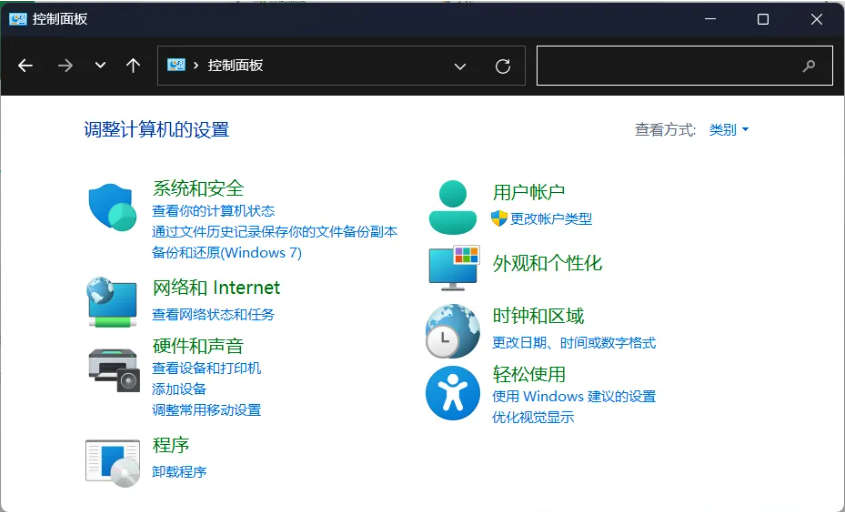Click the 控制面板 breadcrumb in address bar
The height and width of the screenshot is (512, 845).
pos(236,65)
